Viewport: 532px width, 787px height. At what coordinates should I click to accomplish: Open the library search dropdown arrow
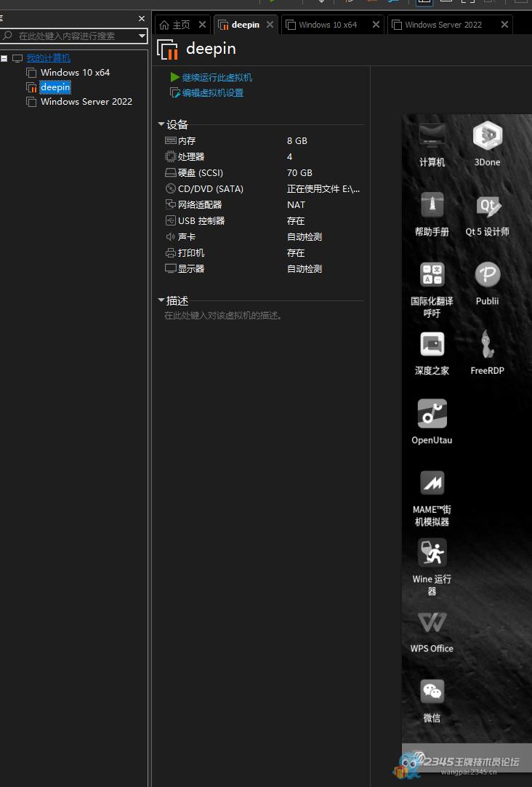(142, 36)
